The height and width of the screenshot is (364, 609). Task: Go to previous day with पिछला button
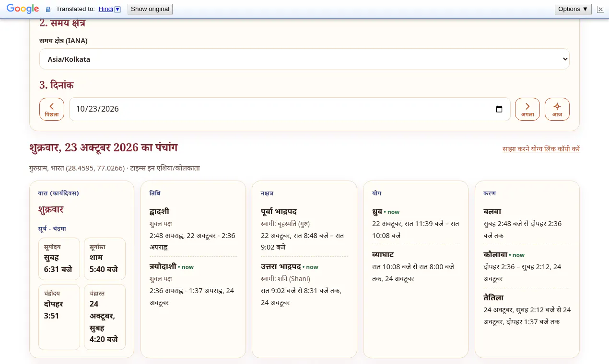(52, 109)
